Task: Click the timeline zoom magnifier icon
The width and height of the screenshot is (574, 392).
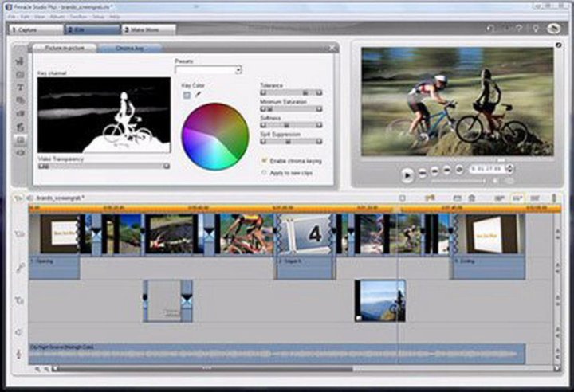Action: pyautogui.click(x=37, y=369)
